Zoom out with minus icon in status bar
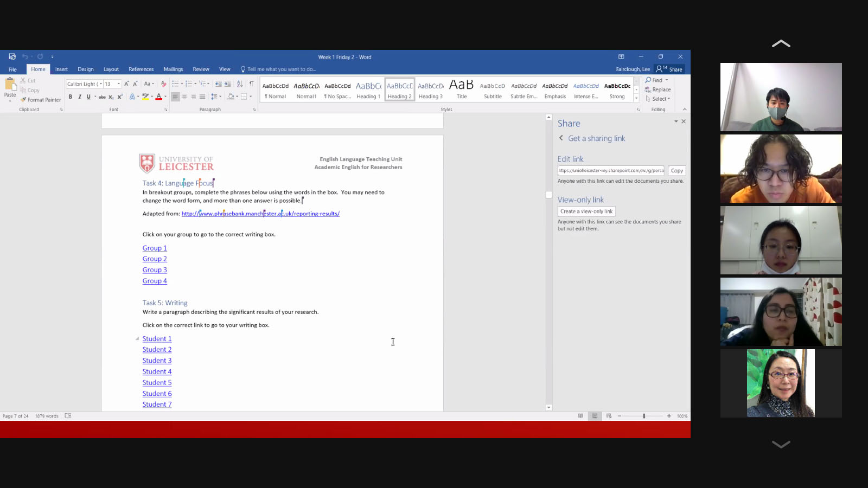The image size is (868, 488). [x=620, y=416]
